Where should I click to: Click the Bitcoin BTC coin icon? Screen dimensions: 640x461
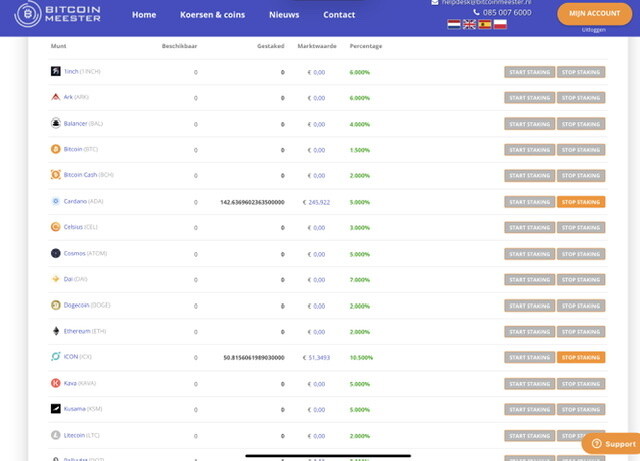tap(56, 149)
